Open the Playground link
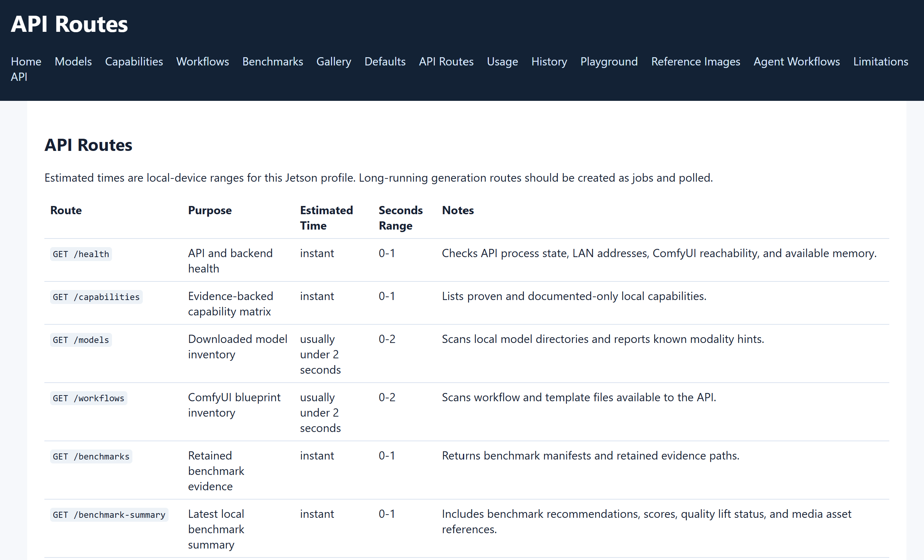924x560 pixels. click(x=609, y=62)
